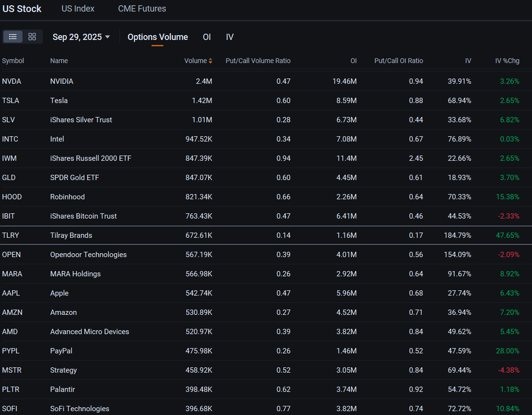Open the NVDA symbol row
The height and width of the screenshot is (415, 532).
click(12, 81)
